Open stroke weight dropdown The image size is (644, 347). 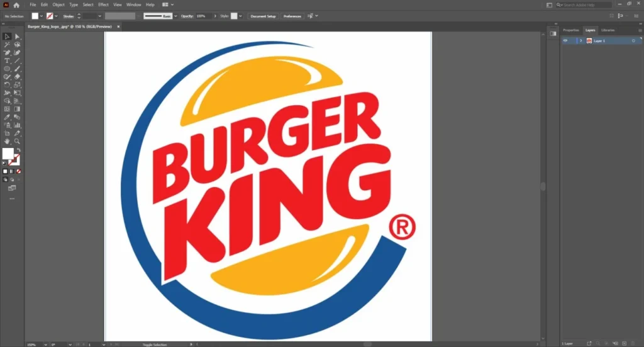[x=100, y=16]
